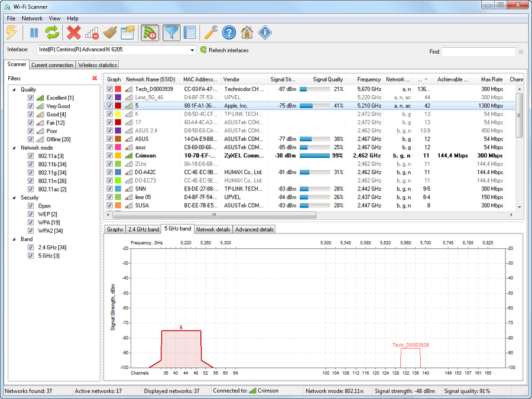Switch to the Graphs tab
Image resolution: width=532 pixels, height=399 pixels.
click(115, 229)
